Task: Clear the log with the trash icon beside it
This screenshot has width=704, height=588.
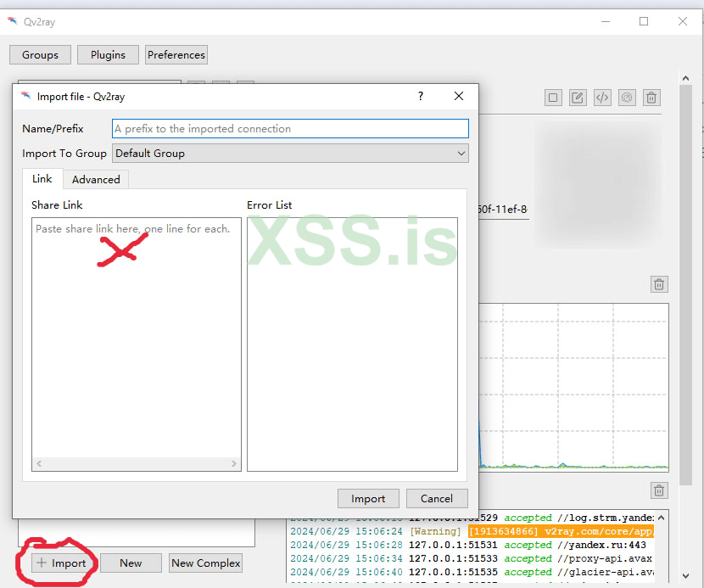Action: click(x=659, y=490)
